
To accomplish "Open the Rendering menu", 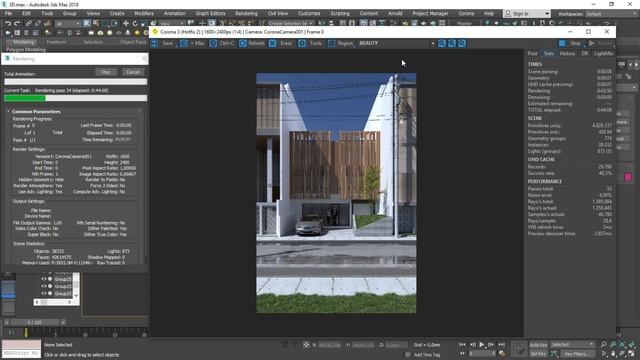I will [x=246, y=13].
